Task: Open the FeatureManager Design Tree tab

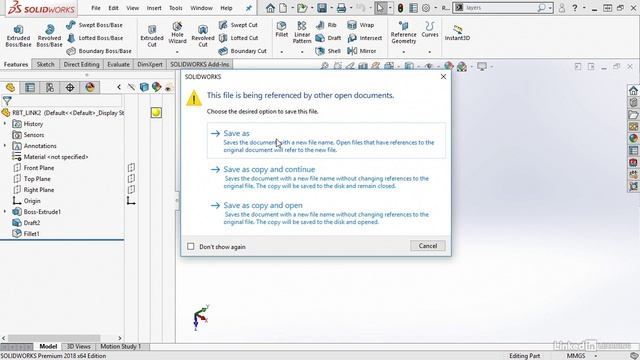Action: pos(10,87)
